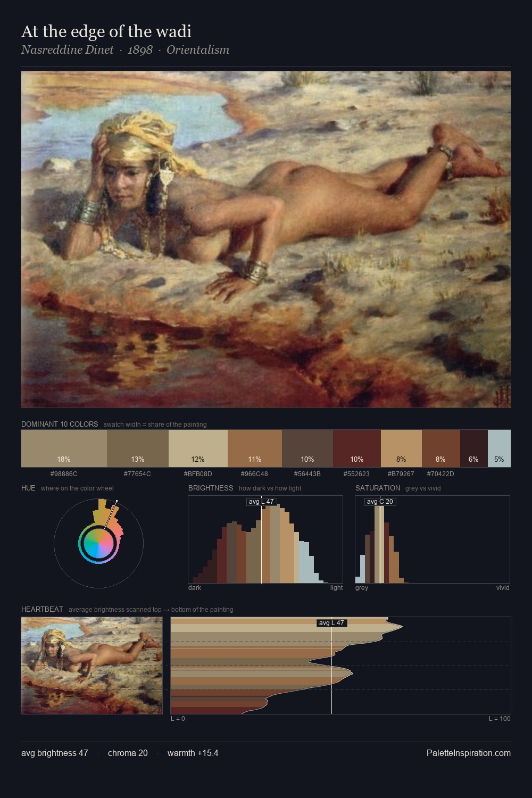This screenshot has height=798, width=532.
Task: Click the hex code #70422D
Action: (x=440, y=474)
